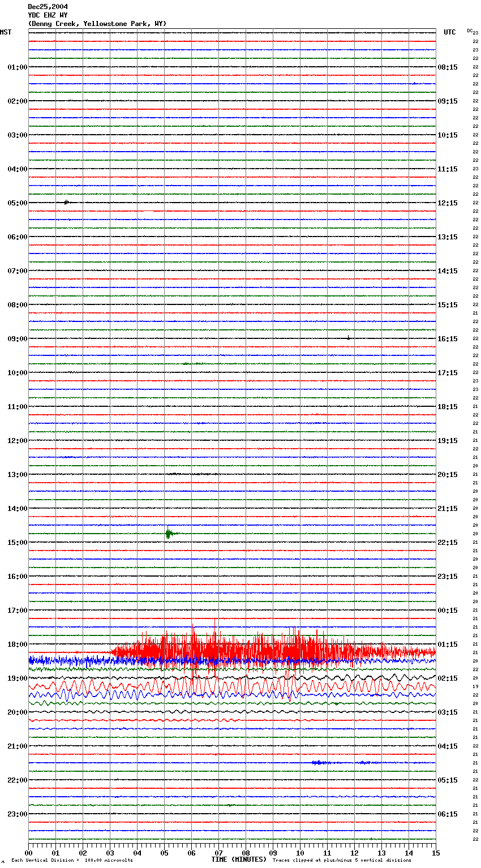481x868 pixels.
Task: Click the 10:15 UTC time label
Action: click(448, 135)
